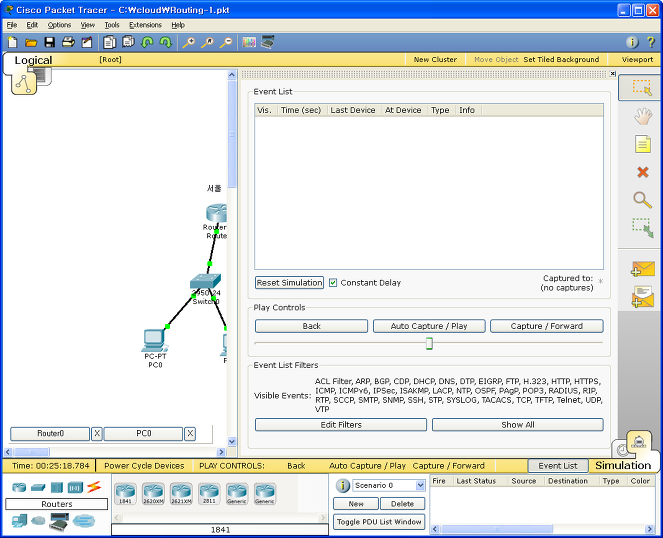Click the Zoom Reset magnifier icon
The width and height of the screenshot is (663, 538).
[x=207, y=42]
